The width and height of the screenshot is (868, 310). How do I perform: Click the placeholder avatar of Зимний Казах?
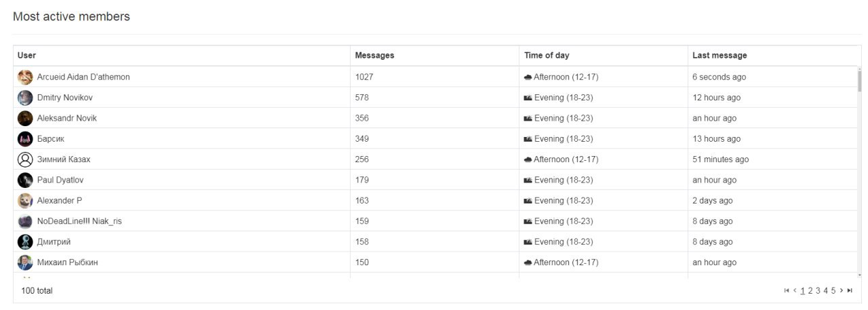[25, 159]
